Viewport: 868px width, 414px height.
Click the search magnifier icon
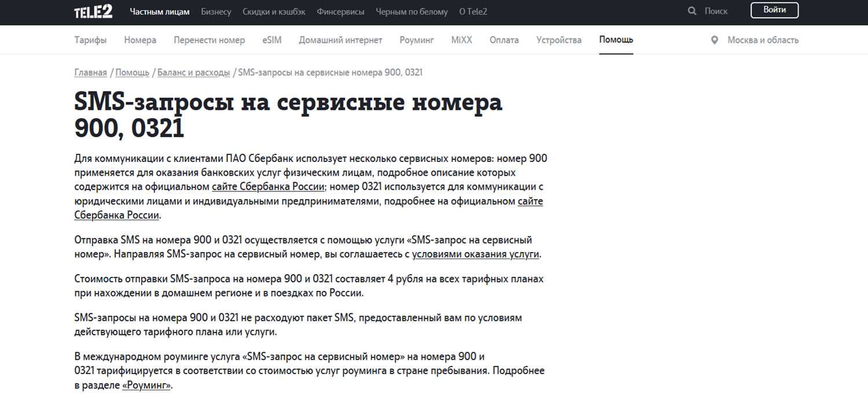point(692,11)
